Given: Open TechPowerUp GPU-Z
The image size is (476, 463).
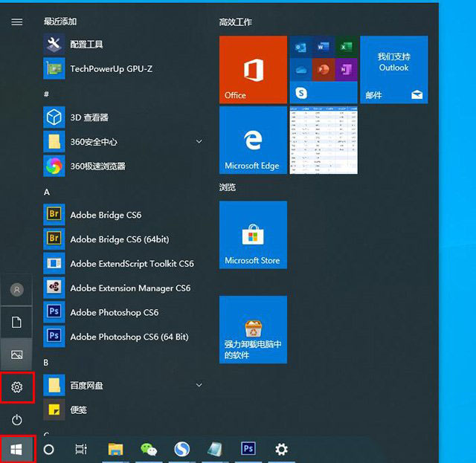Looking at the screenshot, I should (x=121, y=68).
